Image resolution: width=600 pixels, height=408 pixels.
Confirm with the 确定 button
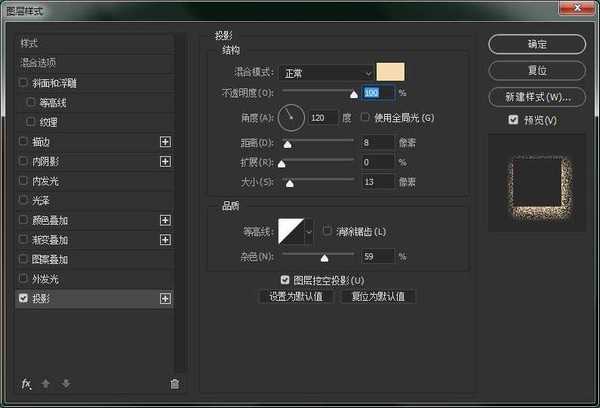537,44
